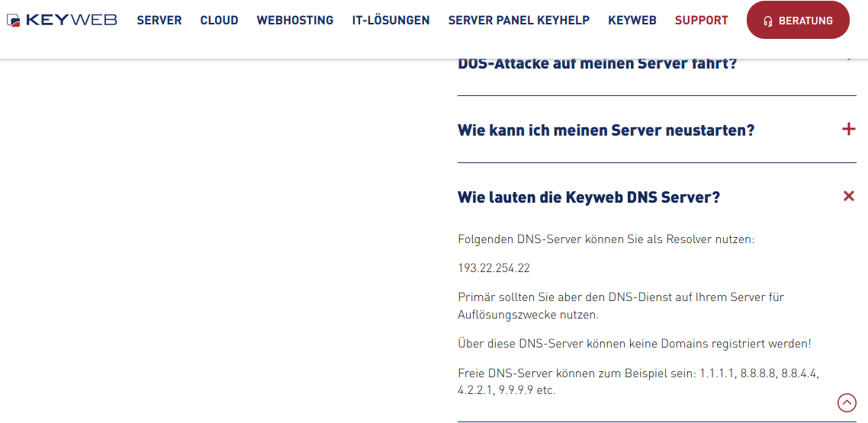Open the SERVER navigation menu
The height and width of the screenshot is (423, 868).
pos(159,21)
